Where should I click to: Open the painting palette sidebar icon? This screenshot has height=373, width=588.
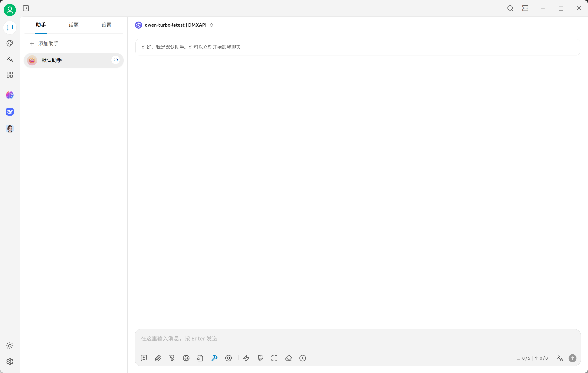[10, 43]
